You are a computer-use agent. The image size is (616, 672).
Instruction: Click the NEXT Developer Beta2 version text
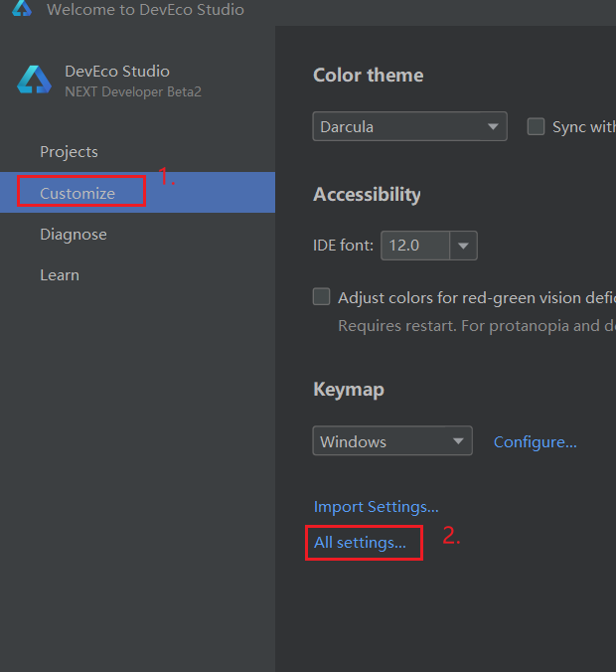click(x=133, y=91)
